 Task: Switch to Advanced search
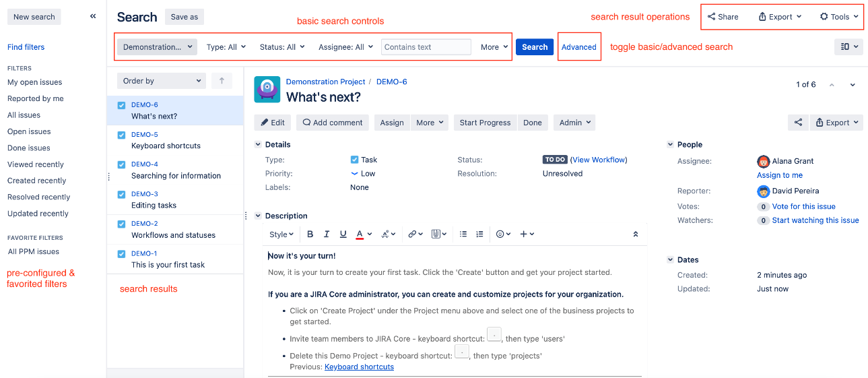pyautogui.click(x=579, y=47)
